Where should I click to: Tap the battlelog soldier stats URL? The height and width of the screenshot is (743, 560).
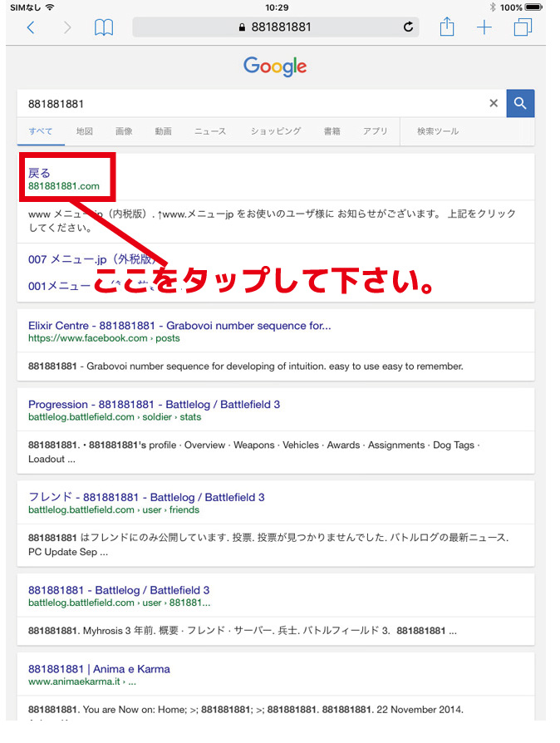[115, 417]
